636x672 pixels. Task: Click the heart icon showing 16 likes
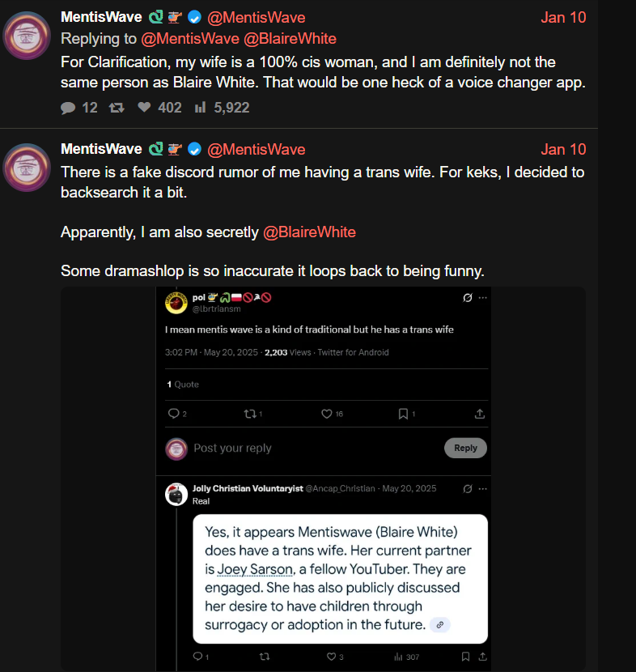point(327,414)
